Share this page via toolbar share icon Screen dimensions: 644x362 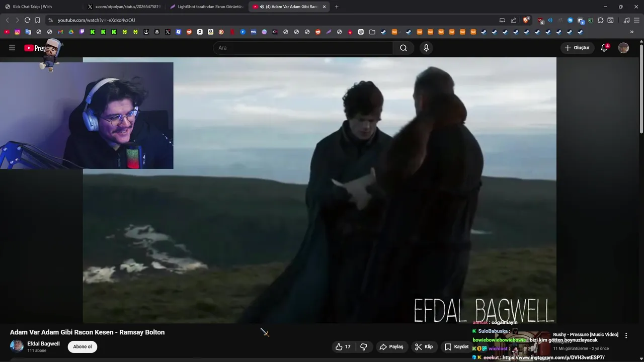click(513, 20)
